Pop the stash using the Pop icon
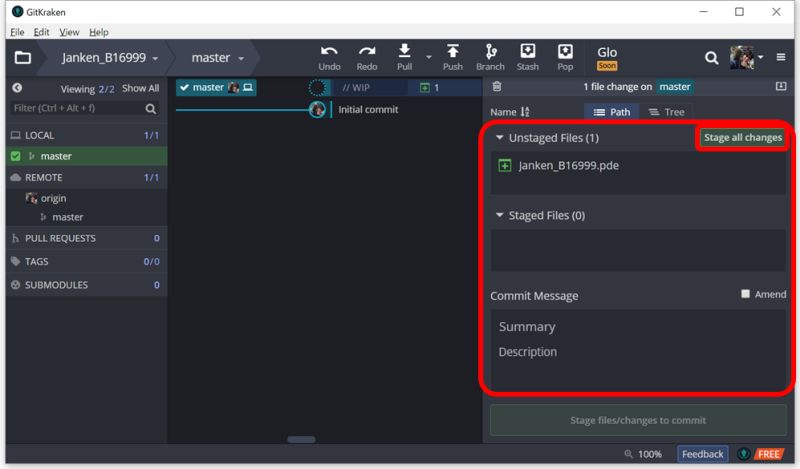The width and height of the screenshot is (800, 469). (x=565, y=57)
